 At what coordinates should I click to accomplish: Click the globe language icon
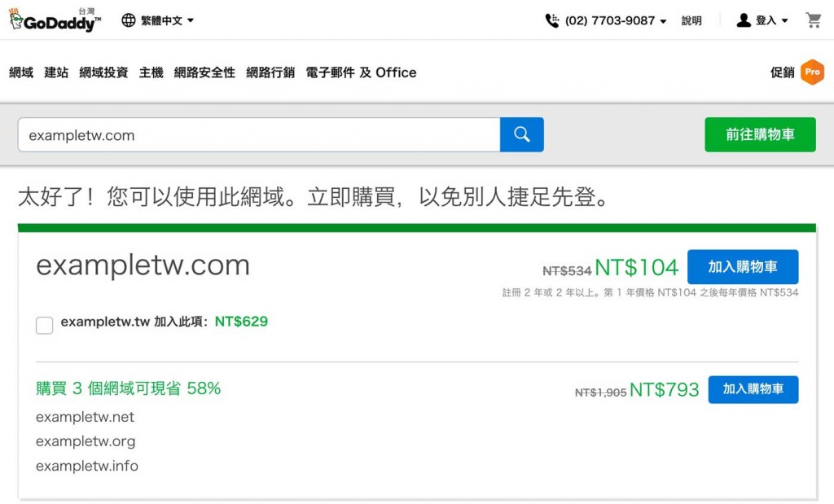128,20
